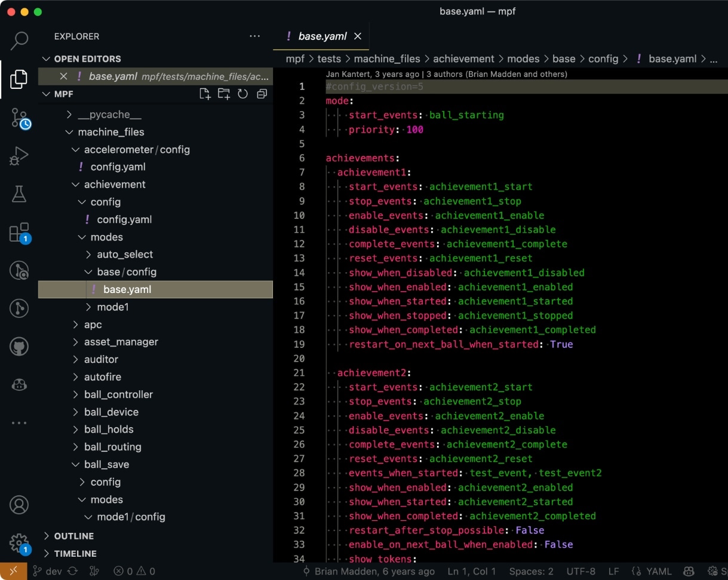Viewport: 728px width, 580px height.
Task: Collapse all folders in explorer
Action: click(x=262, y=94)
